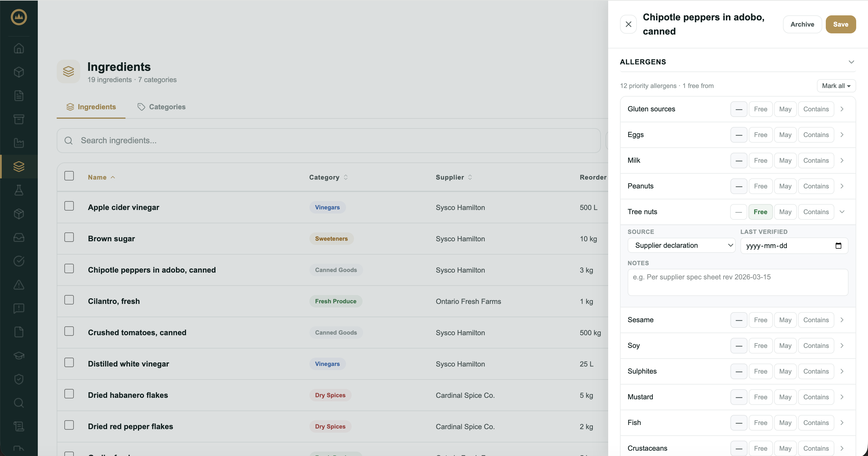Screen dimensions: 868x456
Task: Check the Cilantro, fresh row checkbox
Action: 69,300
